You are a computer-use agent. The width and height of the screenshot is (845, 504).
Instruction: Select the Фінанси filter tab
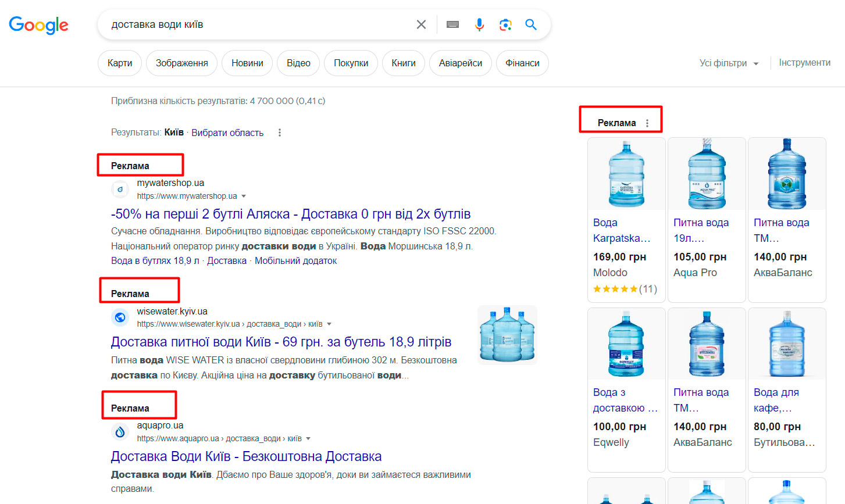click(522, 63)
